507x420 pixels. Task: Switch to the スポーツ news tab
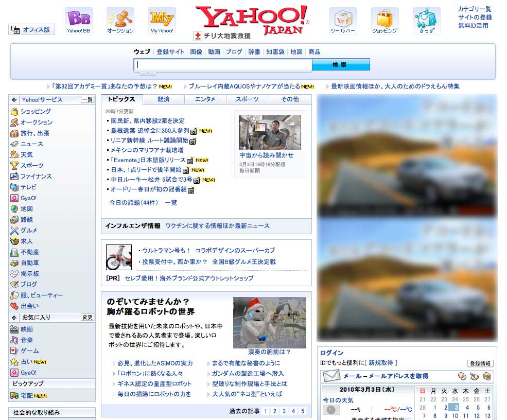247,99
